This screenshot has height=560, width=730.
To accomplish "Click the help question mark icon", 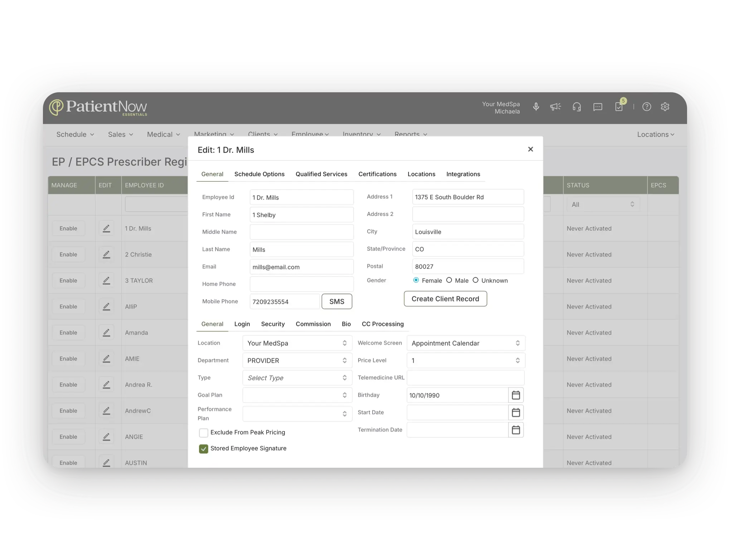I will (646, 107).
